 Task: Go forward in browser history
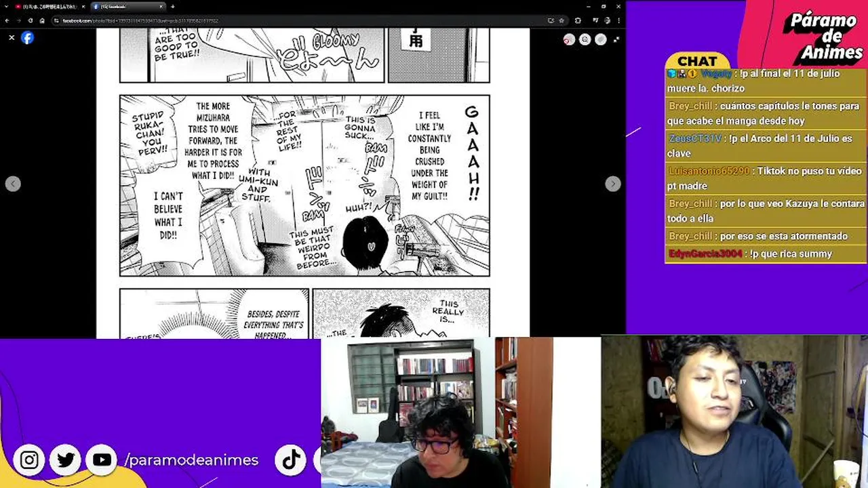[x=19, y=20]
